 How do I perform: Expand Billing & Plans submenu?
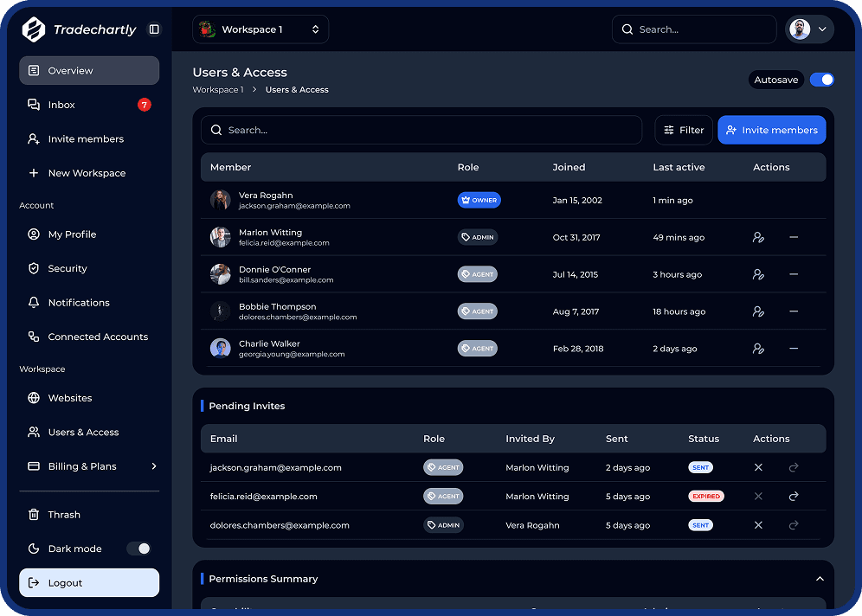tap(154, 466)
